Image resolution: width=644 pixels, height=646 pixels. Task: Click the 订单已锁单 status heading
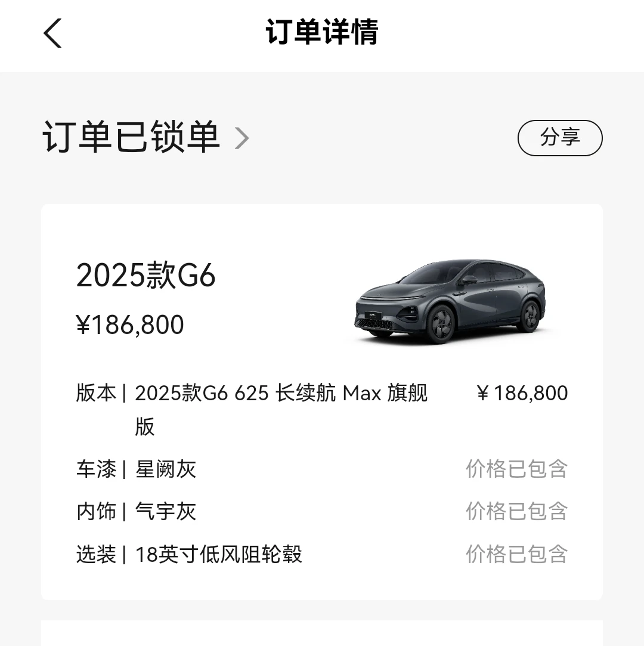pyautogui.click(x=131, y=137)
